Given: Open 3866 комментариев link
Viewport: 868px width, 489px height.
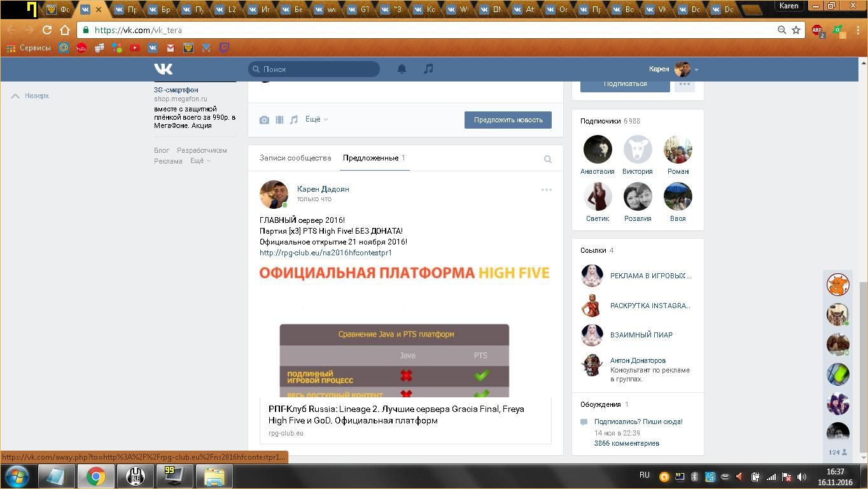Looking at the screenshot, I should (627, 443).
